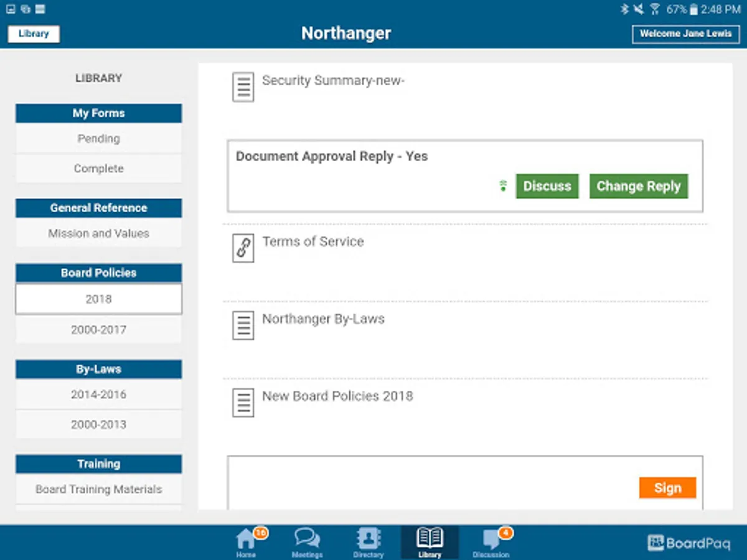Select Pending under My Forms
Screen dimensions: 747x560
tap(99, 138)
